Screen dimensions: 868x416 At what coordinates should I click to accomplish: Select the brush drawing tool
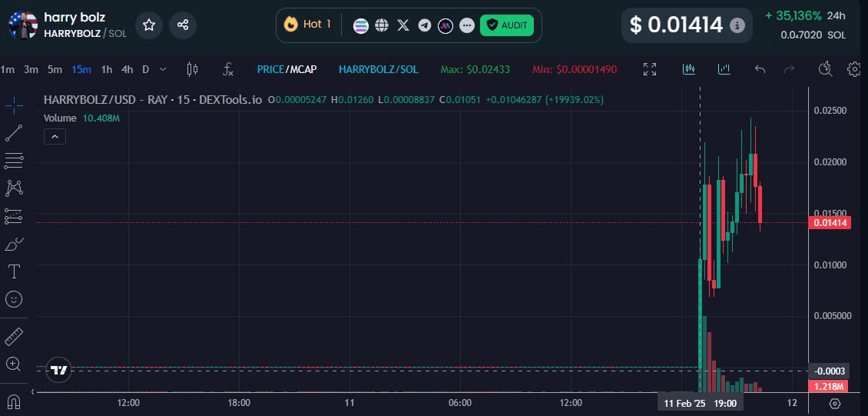(x=14, y=244)
